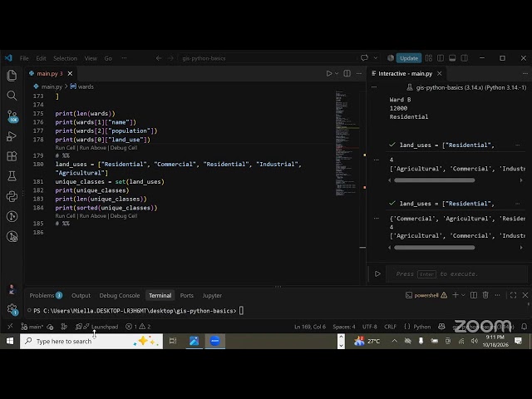532x399 pixels.
Task: Click the wards breadcrumb symbol
Action: coord(81,86)
